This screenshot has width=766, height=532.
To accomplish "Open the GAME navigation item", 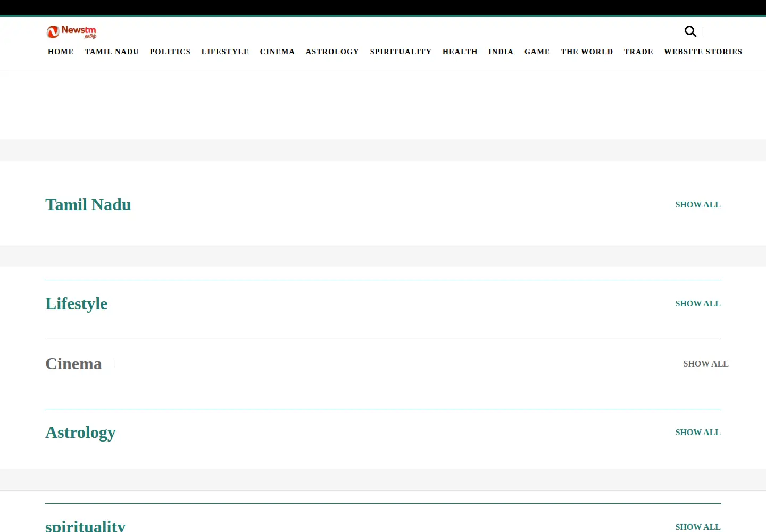I will [x=537, y=52].
